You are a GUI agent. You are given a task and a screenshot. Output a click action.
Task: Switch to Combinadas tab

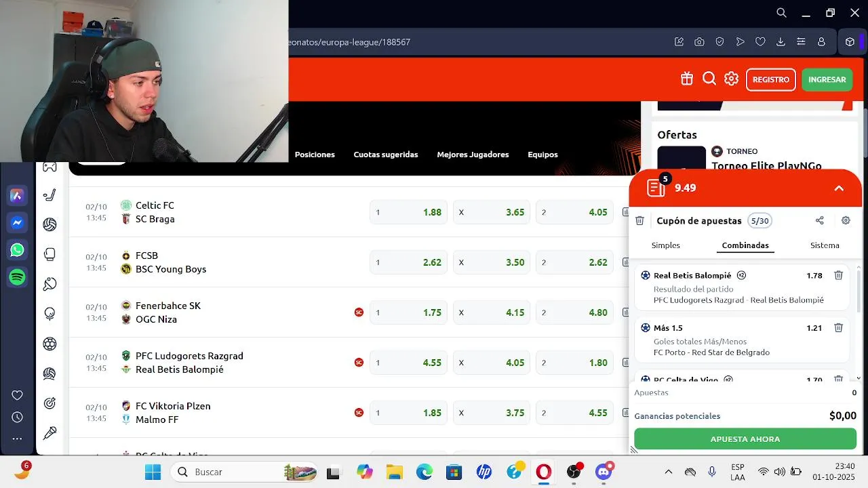[x=745, y=245]
